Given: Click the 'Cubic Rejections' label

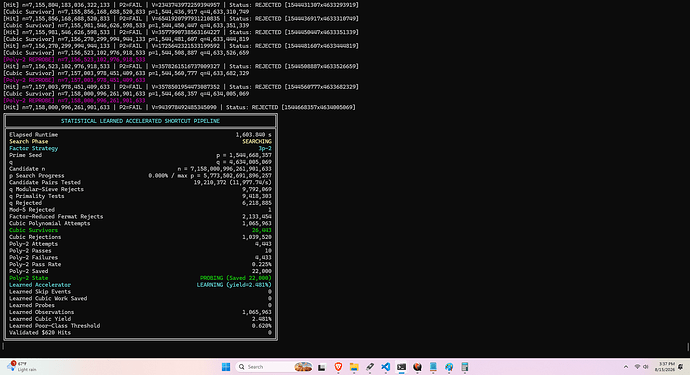Looking at the screenshot, I should (35, 237).
